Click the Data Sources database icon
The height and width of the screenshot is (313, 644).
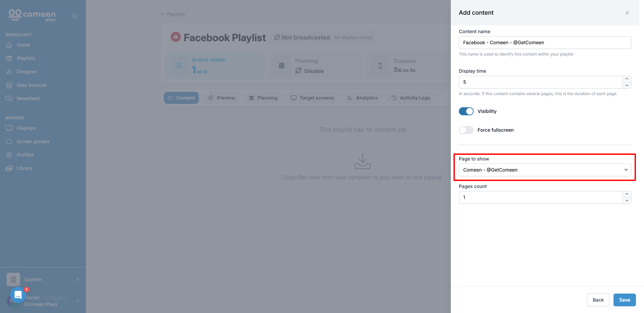pos(9,85)
